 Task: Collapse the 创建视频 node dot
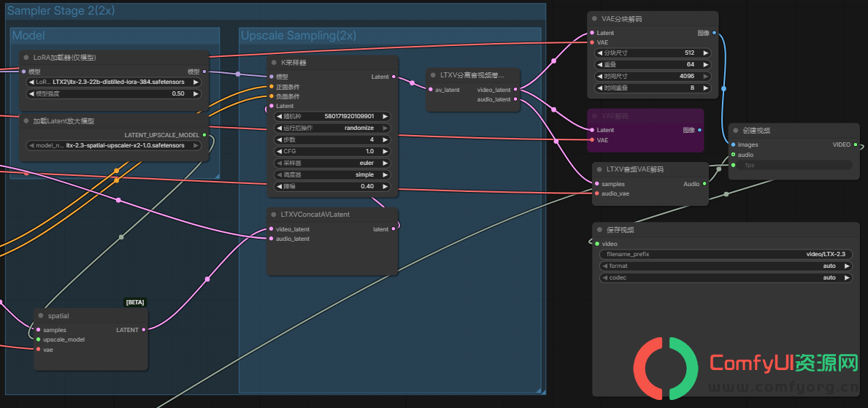click(x=736, y=131)
